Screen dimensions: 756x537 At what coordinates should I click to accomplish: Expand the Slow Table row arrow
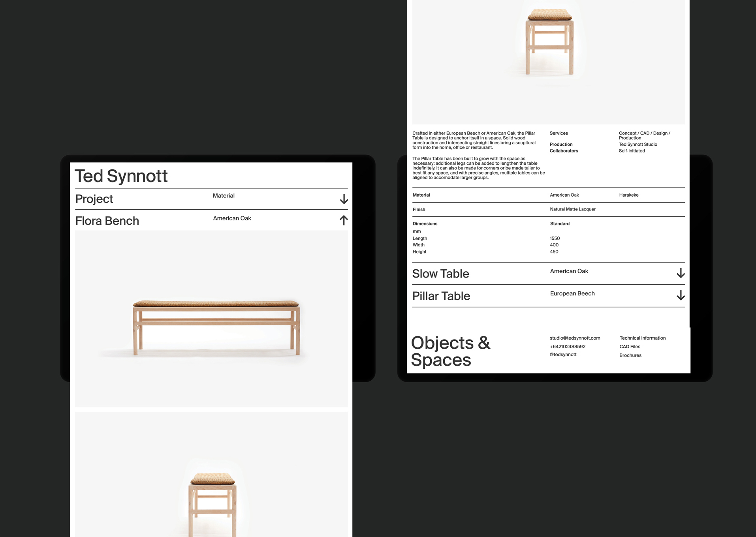680,273
